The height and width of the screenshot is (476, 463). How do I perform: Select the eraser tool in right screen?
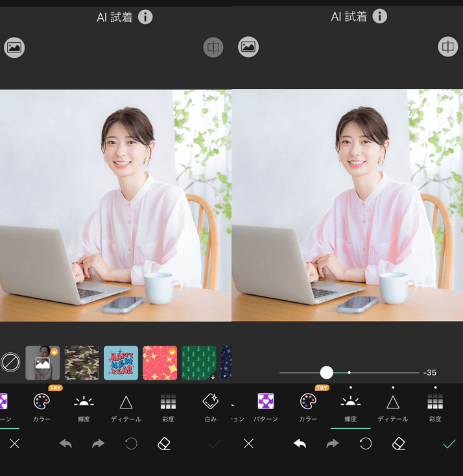point(399,444)
